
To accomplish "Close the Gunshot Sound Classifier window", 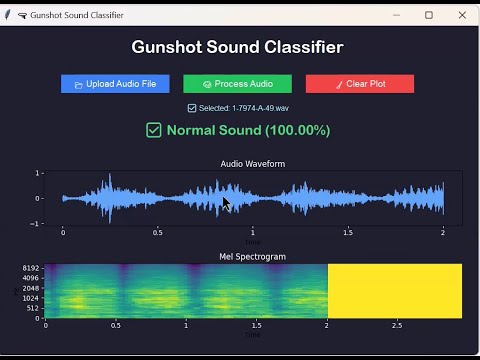I will 462,15.
